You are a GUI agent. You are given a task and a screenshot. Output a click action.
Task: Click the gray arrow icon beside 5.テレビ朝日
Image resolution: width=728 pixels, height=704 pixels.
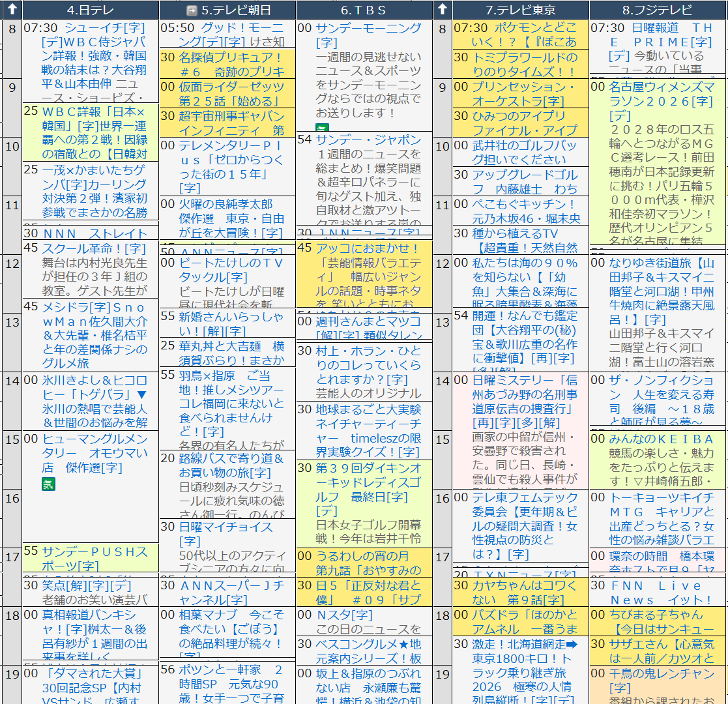pyautogui.click(x=192, y=10)
